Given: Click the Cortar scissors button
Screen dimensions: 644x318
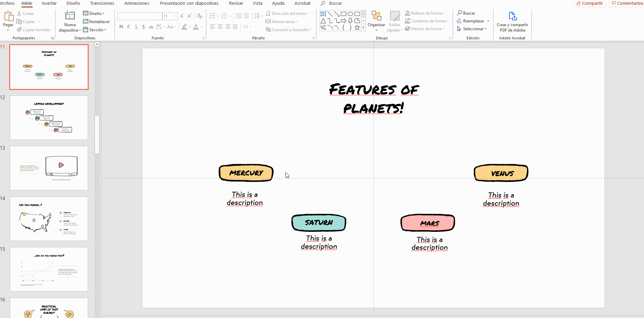Looking at the screenshot, I should (x=25, y=14).
